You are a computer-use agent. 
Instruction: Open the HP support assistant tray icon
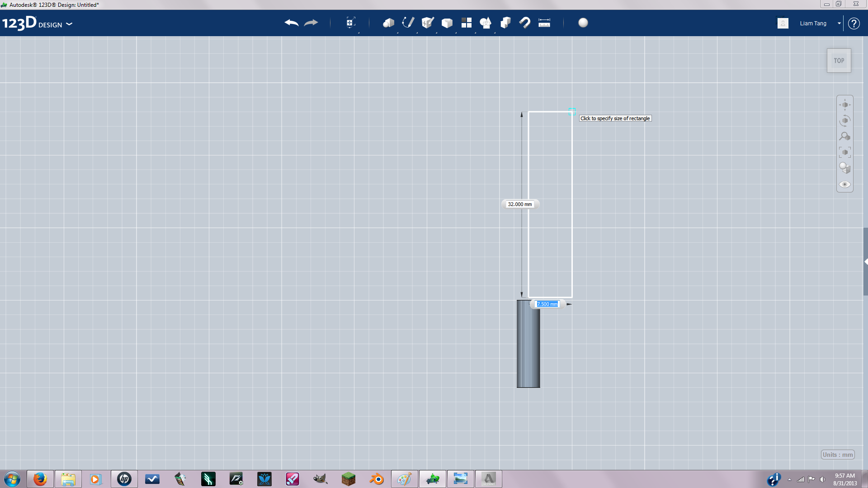(774, 479)
